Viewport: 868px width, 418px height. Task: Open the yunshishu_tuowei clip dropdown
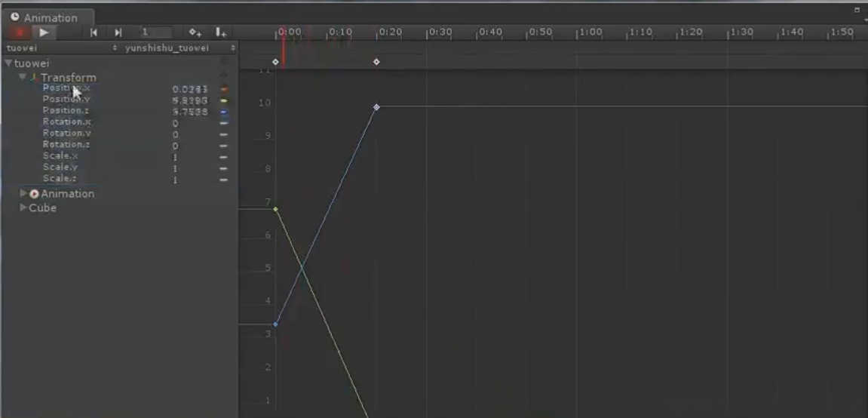tap(179, 48)
